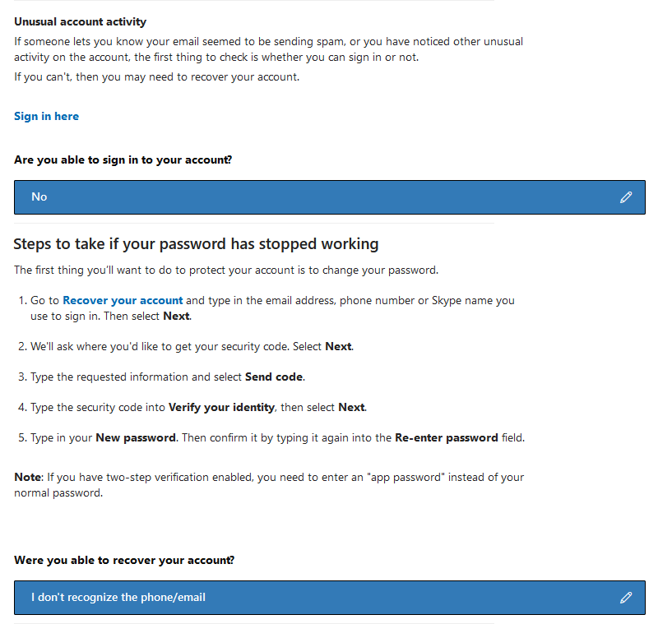Screen dimensions: 672x624
Task: Click the bold "Send code" text in step 3
Action: 274,377
